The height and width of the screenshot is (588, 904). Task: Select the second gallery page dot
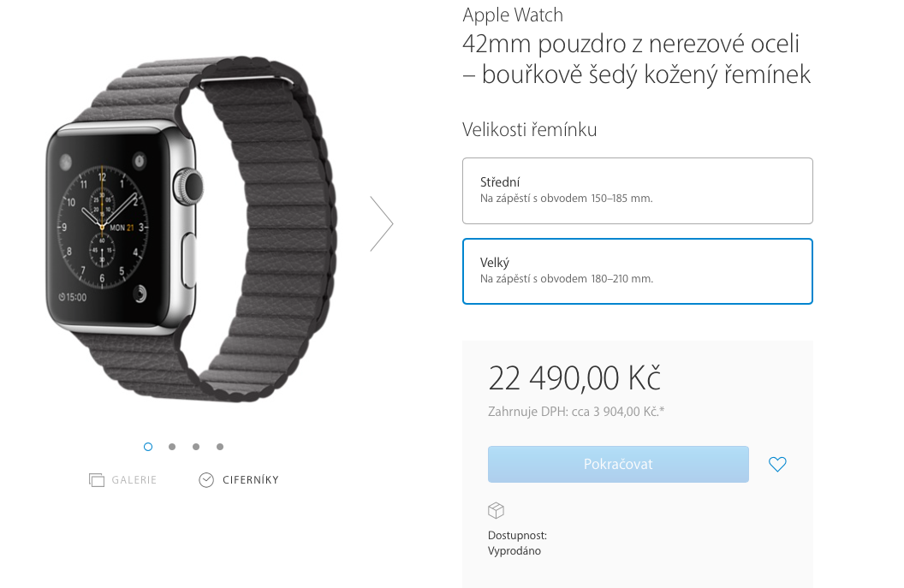pos(172,447)
